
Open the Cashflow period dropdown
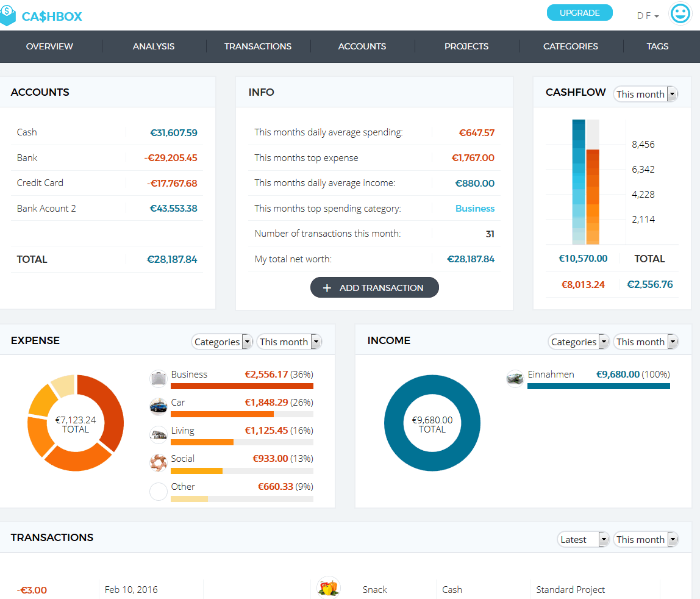(x=646, y=94)
